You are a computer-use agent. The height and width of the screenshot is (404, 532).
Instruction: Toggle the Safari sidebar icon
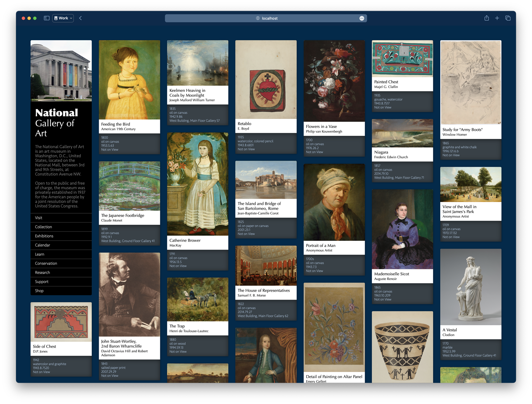pyautogui.click(x=47, y=18)
